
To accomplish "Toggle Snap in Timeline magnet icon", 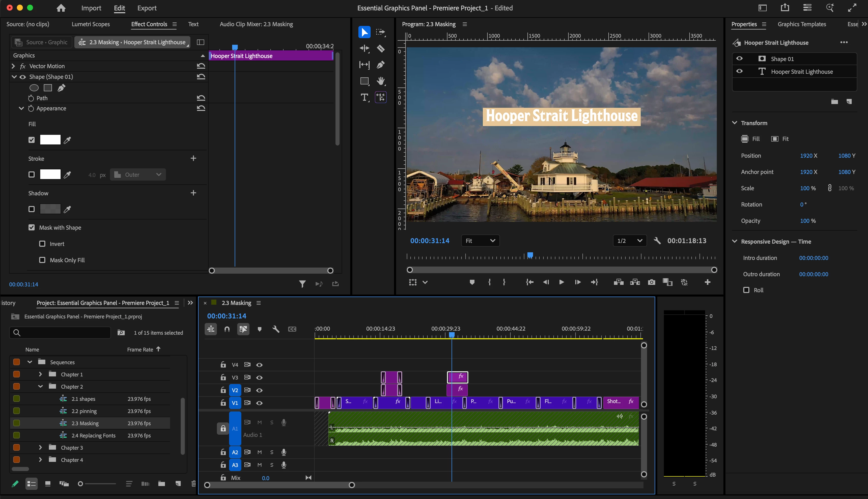I will point(227,329).
